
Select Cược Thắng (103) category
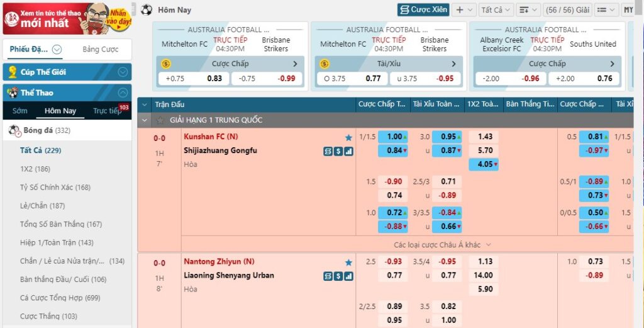click(x=48, y=316)
